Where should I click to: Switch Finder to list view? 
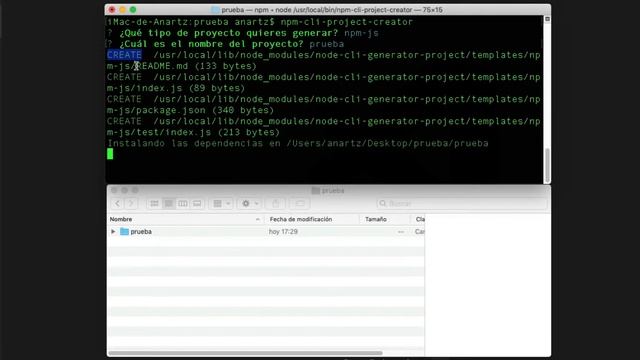point(169,203)
